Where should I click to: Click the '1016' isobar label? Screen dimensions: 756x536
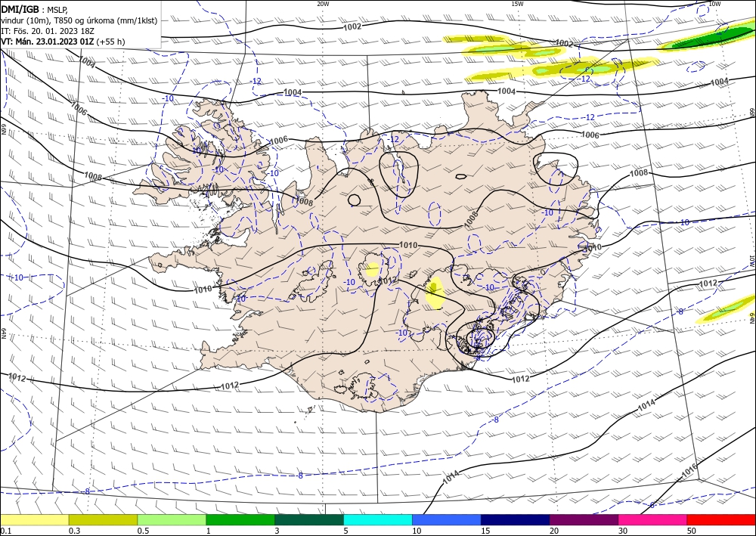click(x=690, y=470)
